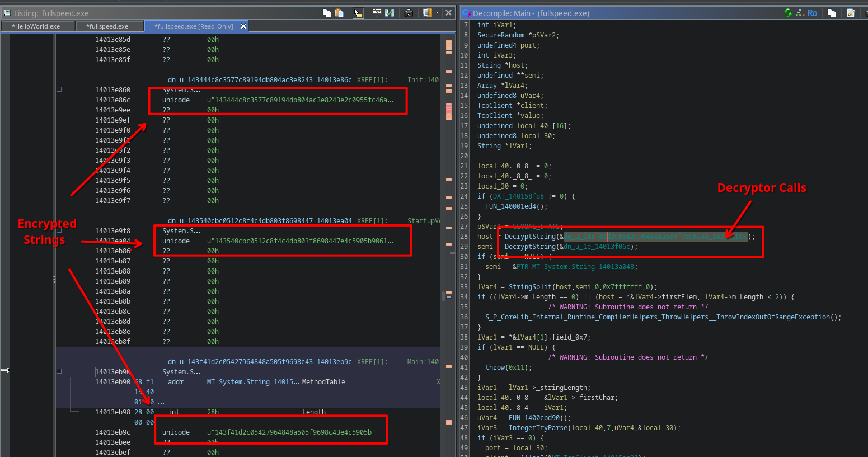Screen dimensions: 868x457
Task: Click the throw(0x11) statement
Action: coord(509,368)
